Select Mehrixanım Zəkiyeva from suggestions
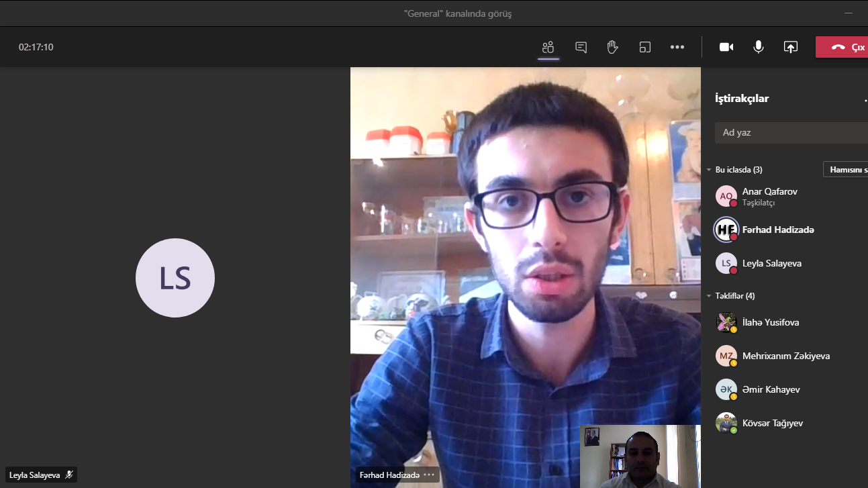This screenshot has width=868, height=488. [785, 356]
